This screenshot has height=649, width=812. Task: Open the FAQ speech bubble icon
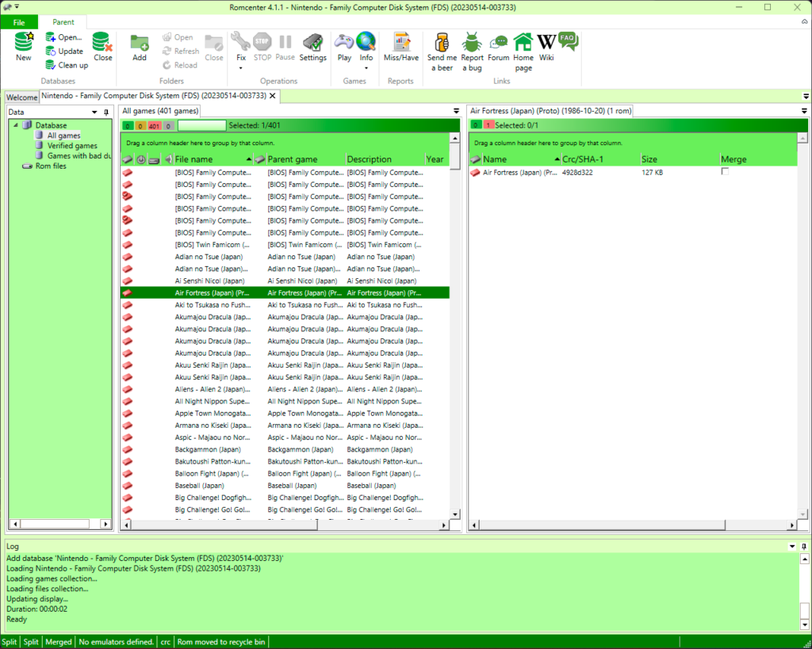point(568,41)
